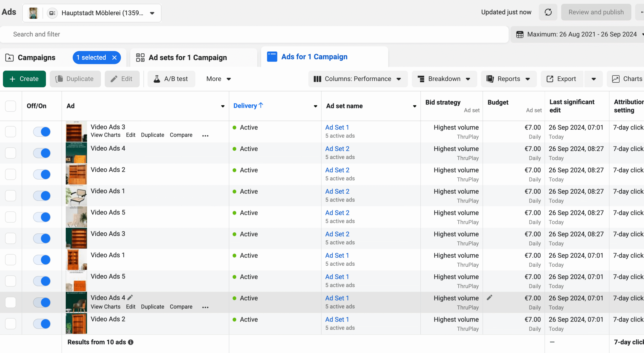This screenshot has height=353, width=644.
Task: Open the A/B test flask tool
Action: [x=171, y=79]
